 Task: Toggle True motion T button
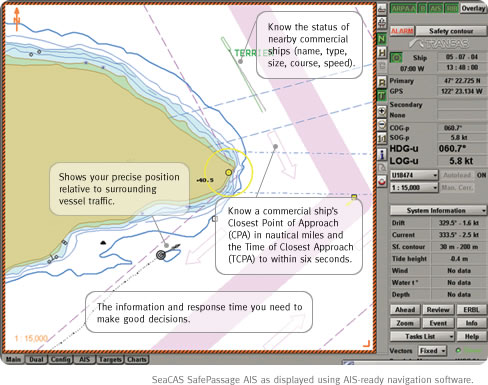(382, 96)
